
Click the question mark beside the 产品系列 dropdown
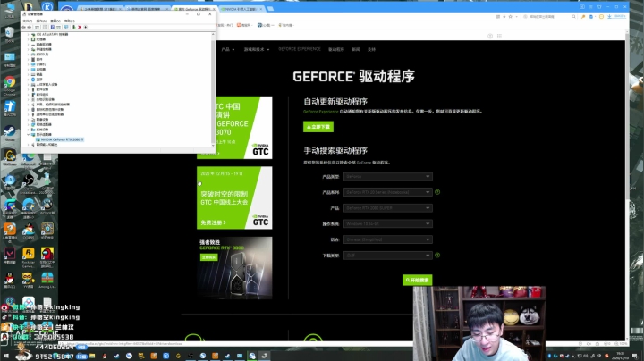click(437, 192)
